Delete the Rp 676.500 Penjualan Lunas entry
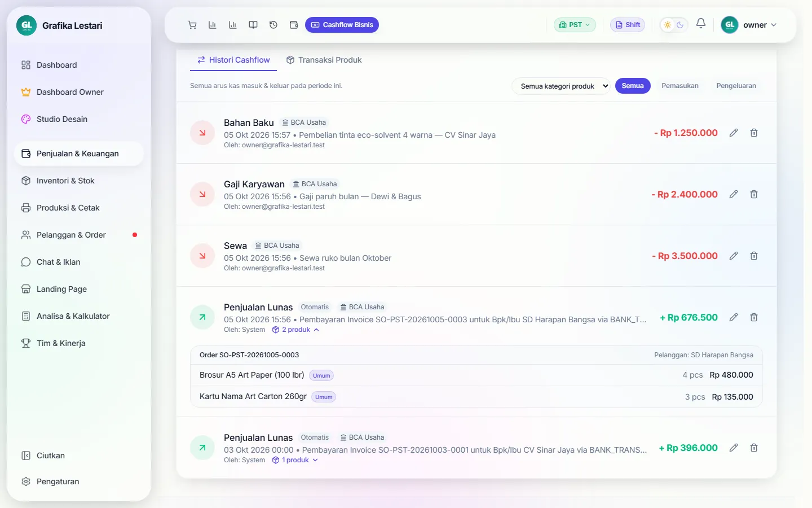Image resolution: width=812 pixels, height=508 pixels. [754, 317]
